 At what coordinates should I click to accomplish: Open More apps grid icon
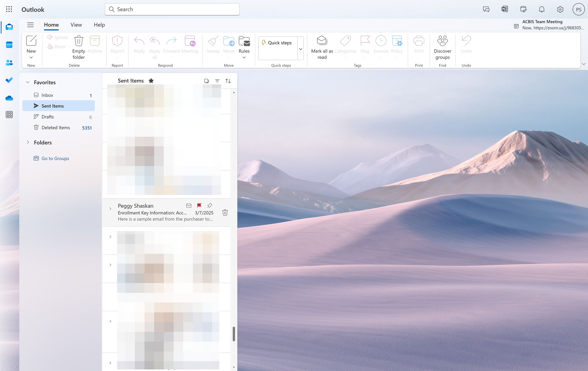[9, 115]
